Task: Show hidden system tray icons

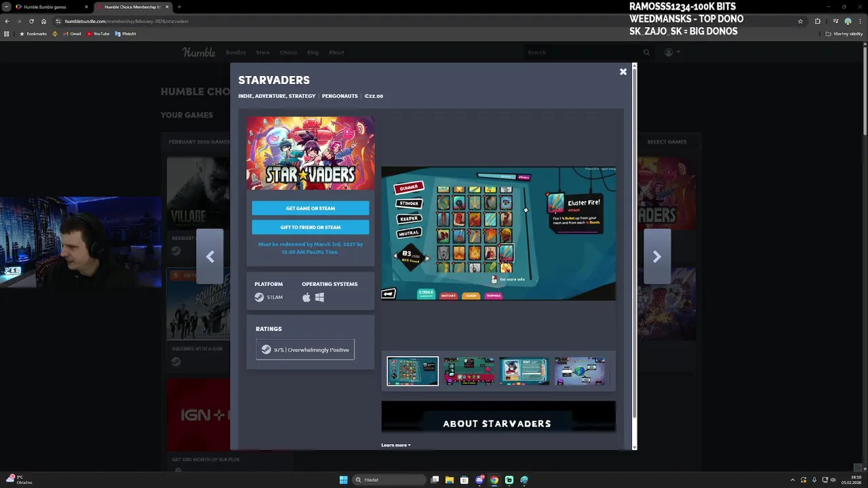Action: click(793, 480)
